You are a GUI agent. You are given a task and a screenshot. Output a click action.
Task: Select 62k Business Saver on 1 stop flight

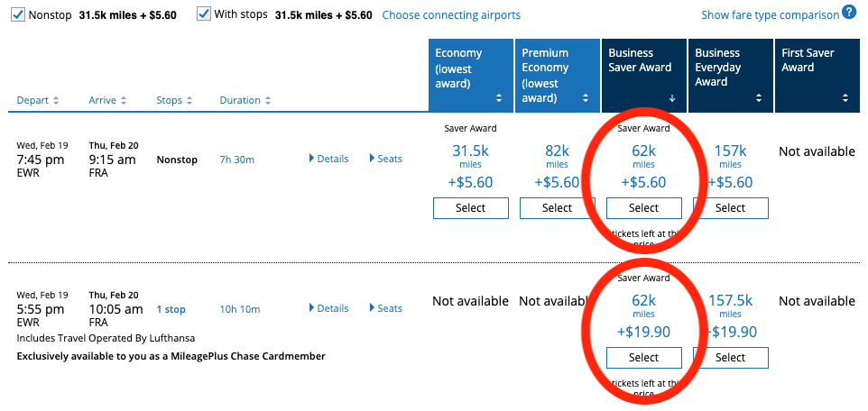644,357
